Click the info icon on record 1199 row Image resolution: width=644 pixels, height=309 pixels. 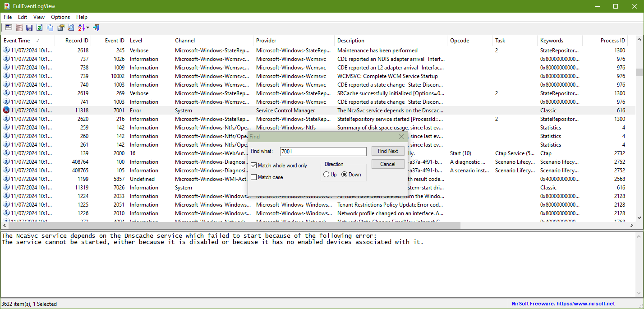tap(6, 179)
